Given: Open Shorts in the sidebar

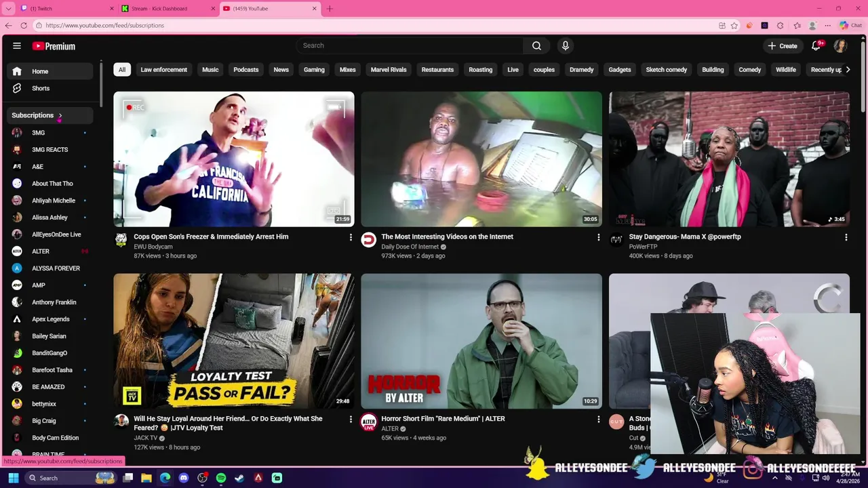Looking at the screenshot, I should (41, 88).
